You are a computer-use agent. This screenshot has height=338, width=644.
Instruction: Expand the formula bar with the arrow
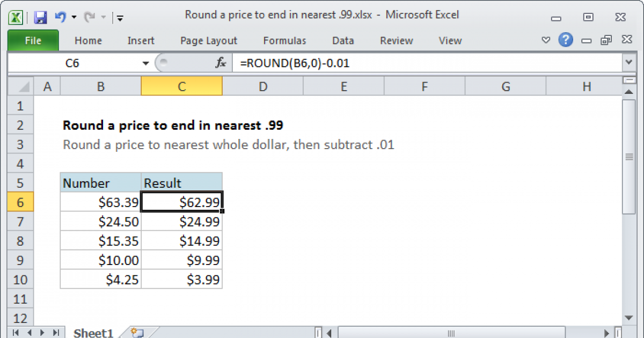pos(629,63)
